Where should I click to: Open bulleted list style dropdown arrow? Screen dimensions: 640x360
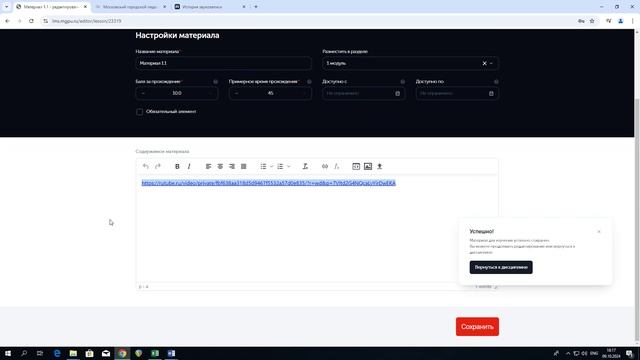tap(271, 166)
